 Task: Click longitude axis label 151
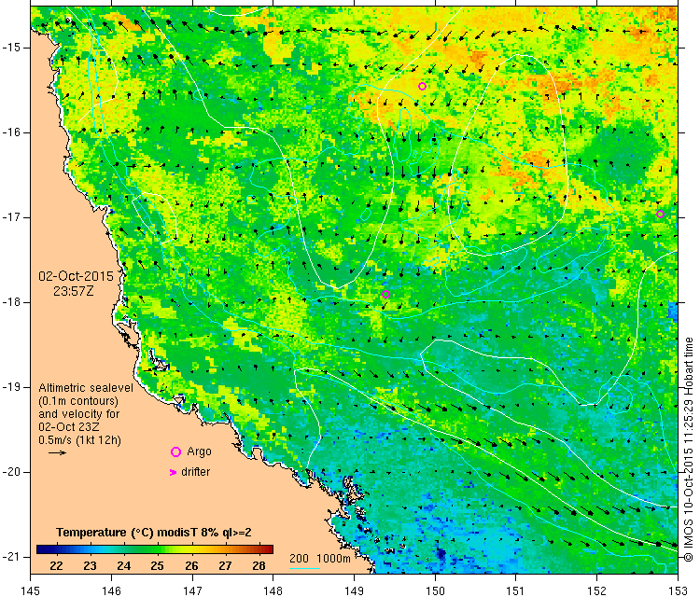[516, 590]
